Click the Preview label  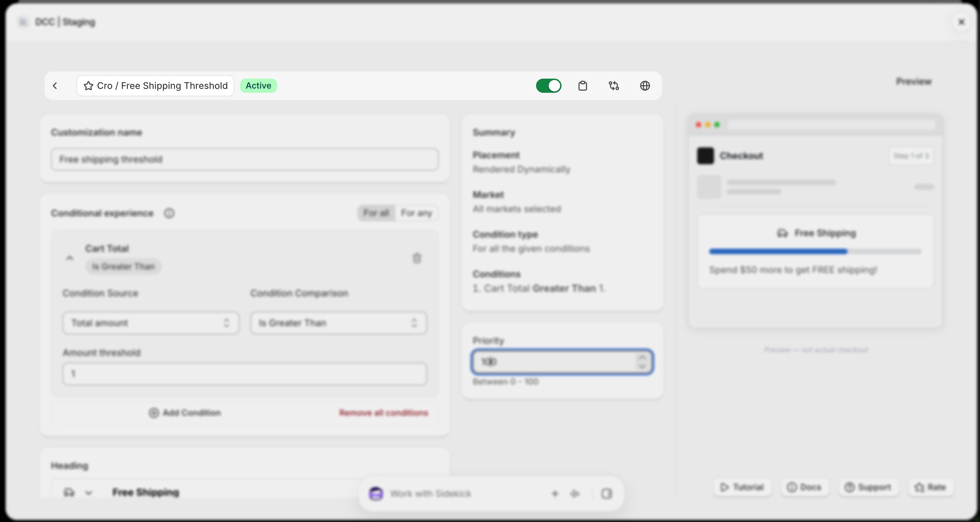pyautogui.click(x=914, y=81)
